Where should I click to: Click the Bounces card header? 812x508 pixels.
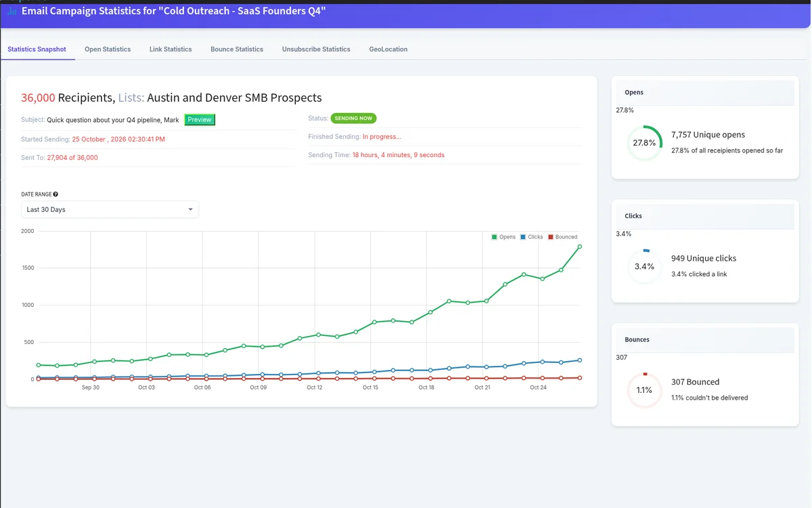[x=705, y=340]
